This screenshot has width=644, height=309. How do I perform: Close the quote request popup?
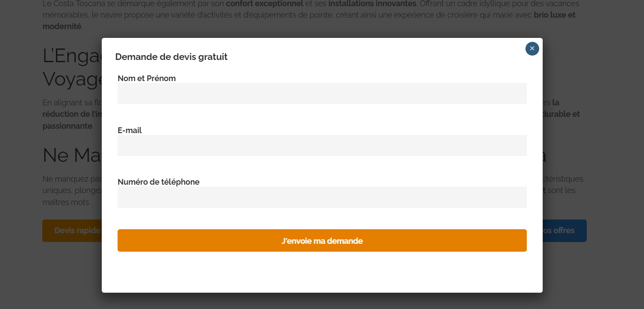[x=532, y=48]
